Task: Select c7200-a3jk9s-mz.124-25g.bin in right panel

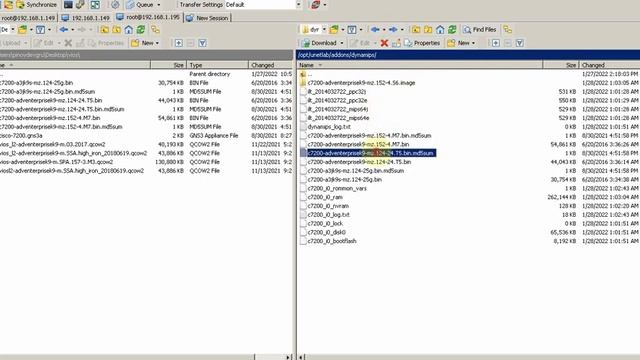Action: [x=344, y=180]
